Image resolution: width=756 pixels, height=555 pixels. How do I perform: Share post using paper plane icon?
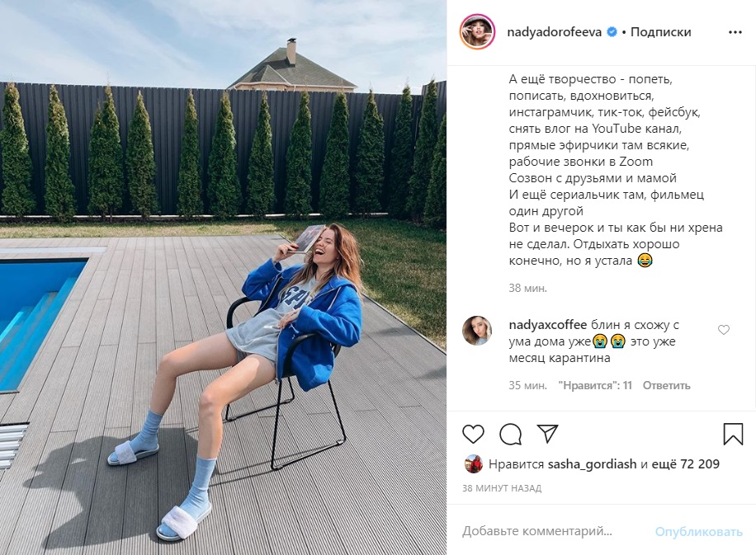[x=548, y=434]
